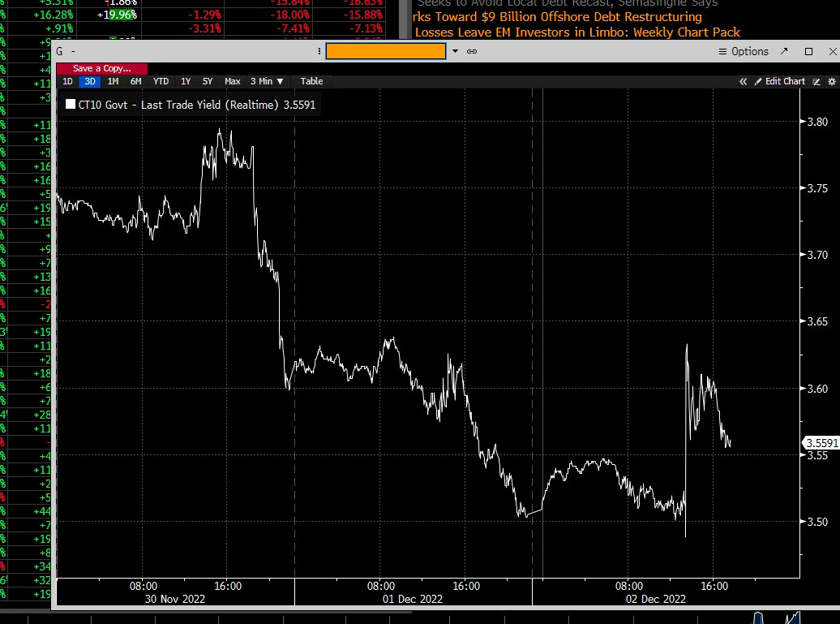Switch chart range to Max
Screen dimensions: 840x624
(x=232, y=81)
